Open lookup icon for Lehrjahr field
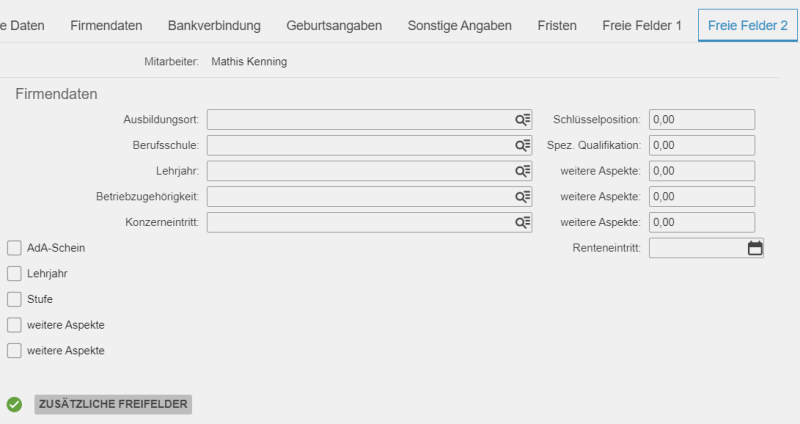 [522, 171]
